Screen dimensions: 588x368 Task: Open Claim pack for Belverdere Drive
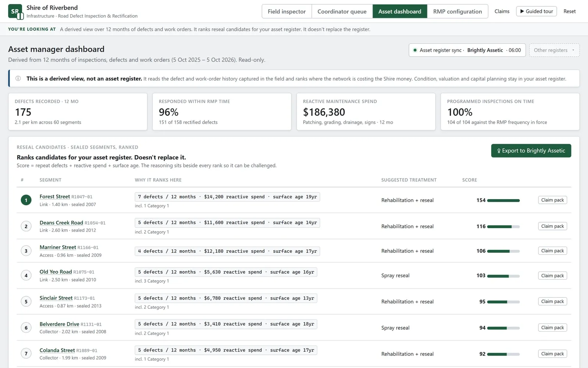[552, 328]
